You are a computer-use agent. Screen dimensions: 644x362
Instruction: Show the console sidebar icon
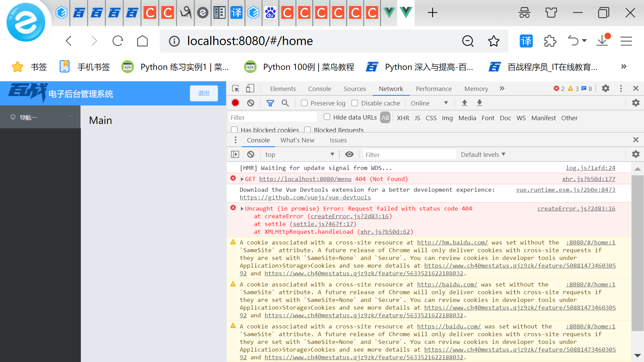click(235, 154)
